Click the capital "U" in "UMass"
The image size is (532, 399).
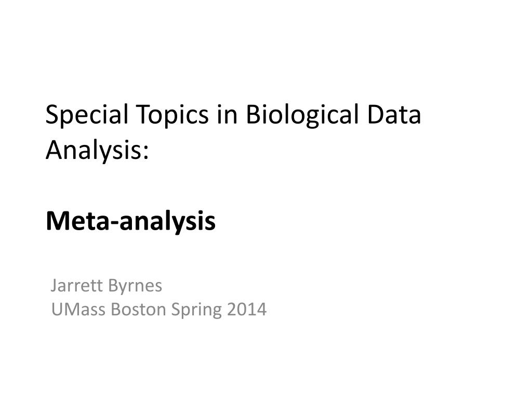pos(57,310)
